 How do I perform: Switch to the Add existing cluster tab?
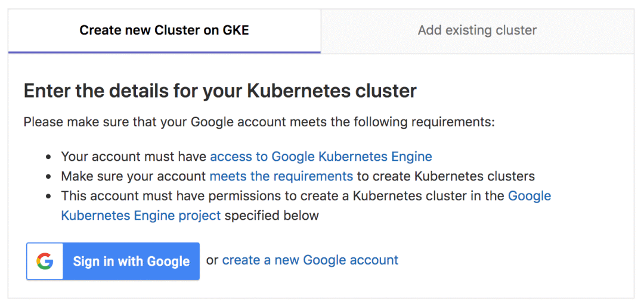(477, 31)
